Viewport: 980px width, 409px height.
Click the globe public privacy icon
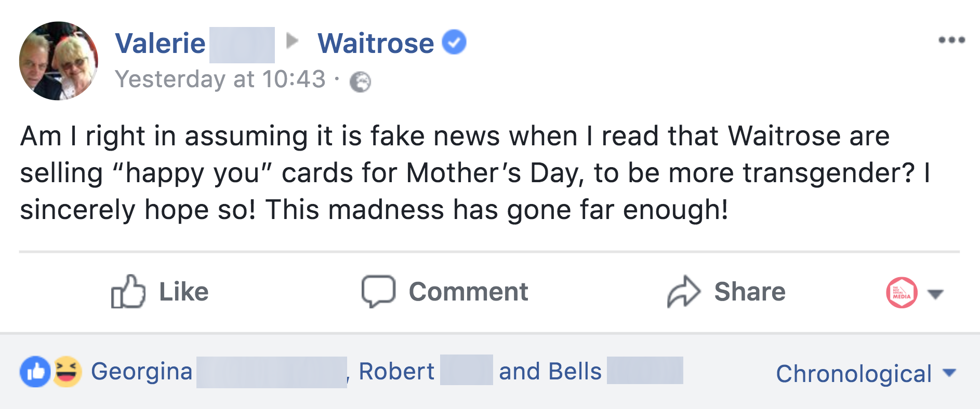(x=360, y=81)
